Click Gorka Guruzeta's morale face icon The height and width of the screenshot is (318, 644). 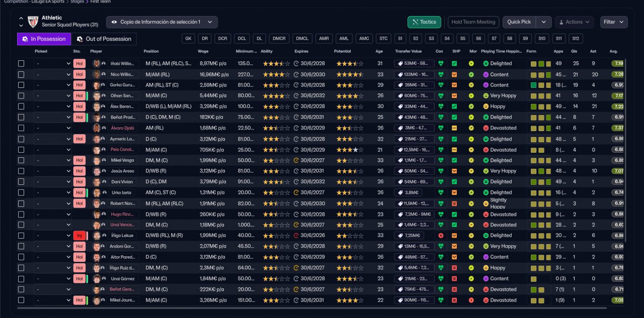pos(471,85)
